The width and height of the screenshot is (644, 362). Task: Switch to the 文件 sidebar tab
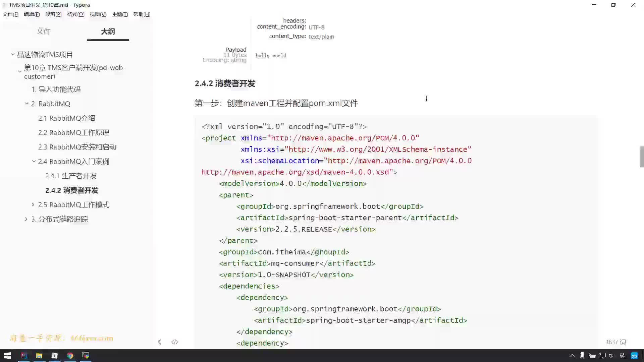[x=44, y=32]
